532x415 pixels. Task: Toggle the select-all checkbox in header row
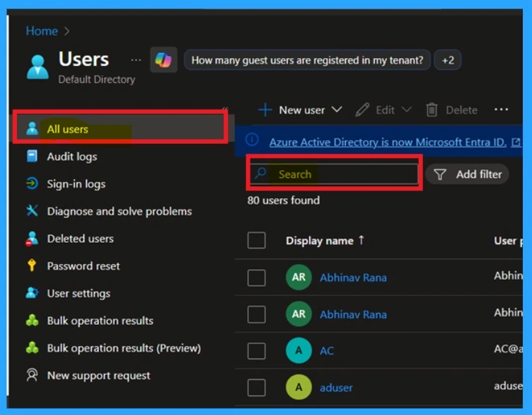coord(257,241)
